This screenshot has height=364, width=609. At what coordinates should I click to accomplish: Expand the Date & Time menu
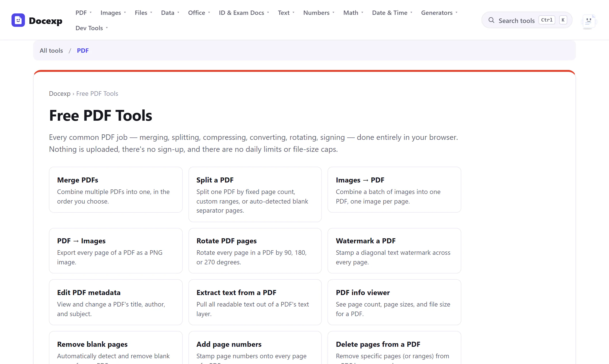(x=392, y=12)
